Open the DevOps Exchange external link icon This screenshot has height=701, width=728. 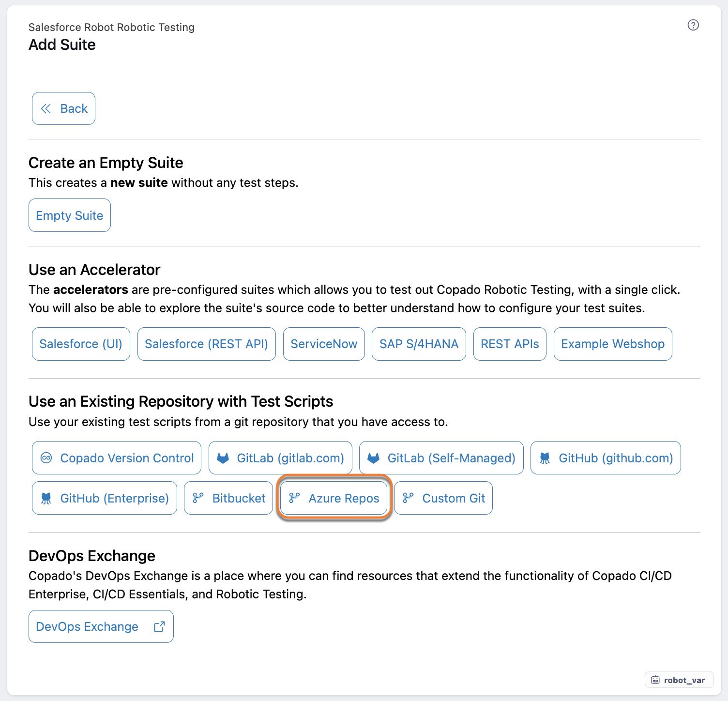pos(159,627)
